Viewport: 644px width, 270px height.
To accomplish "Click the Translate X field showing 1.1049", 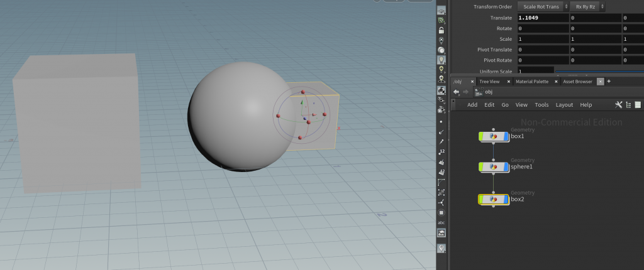I will [x=543, y=18].
